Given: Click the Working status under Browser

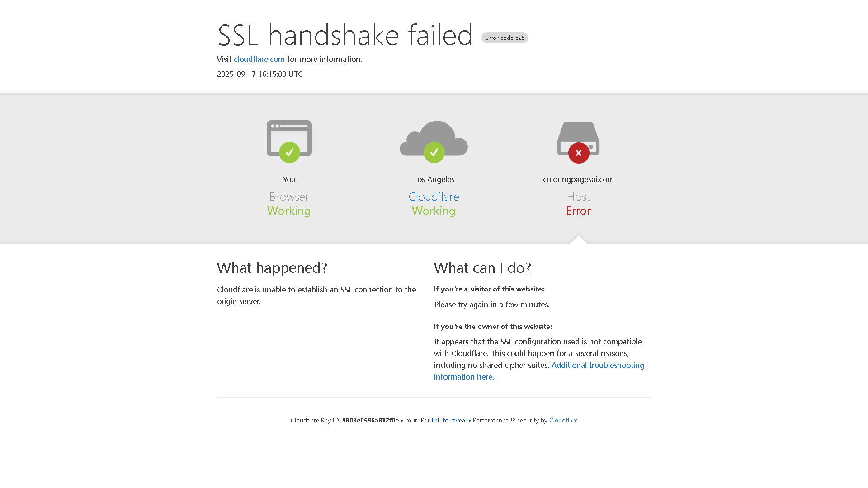Looking at the screenshot, I should pyautogui.click(x=289, y=211).
